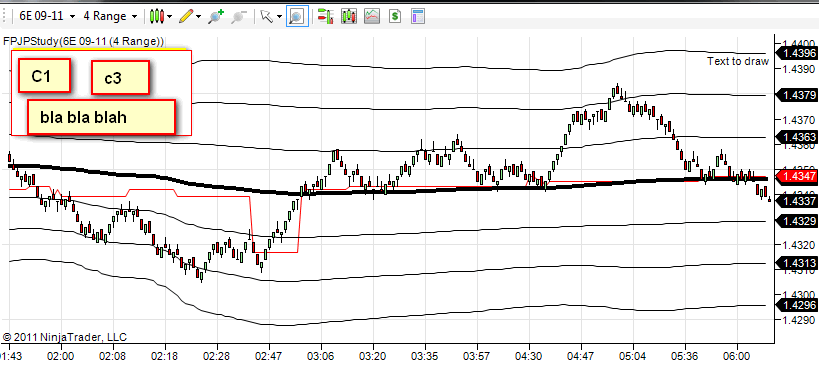Toggle the highlighted boxed magnifier button
The width and height of the screenshot is (819, 365).
coord(297,16)
